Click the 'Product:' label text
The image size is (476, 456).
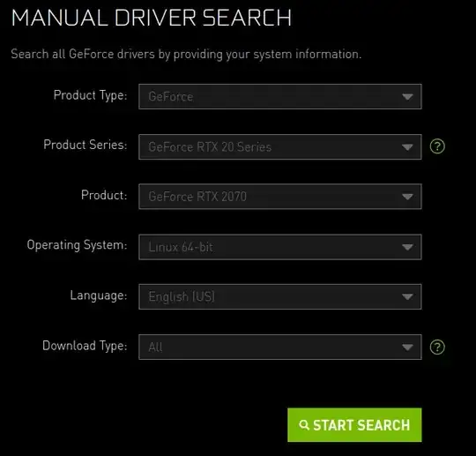104,195
